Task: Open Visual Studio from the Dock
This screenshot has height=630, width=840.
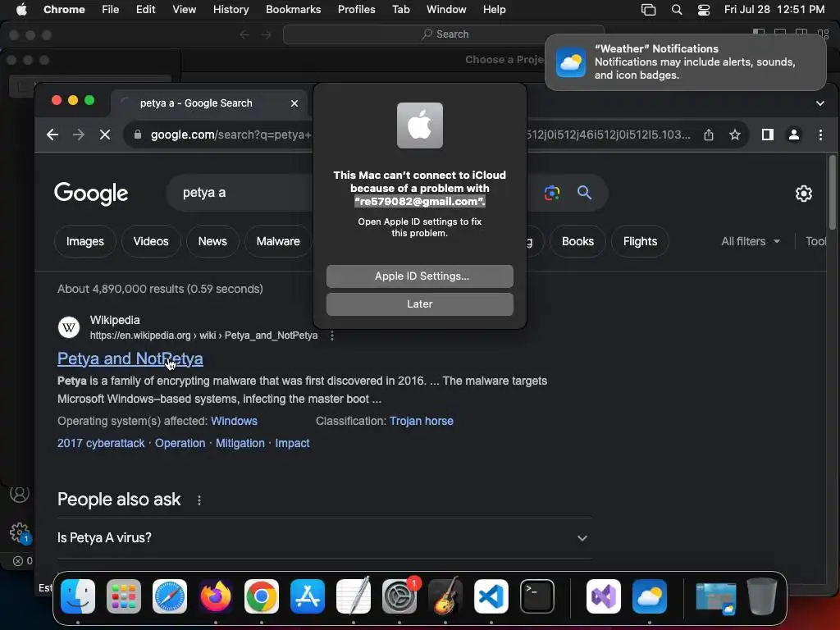Action: 604,596
